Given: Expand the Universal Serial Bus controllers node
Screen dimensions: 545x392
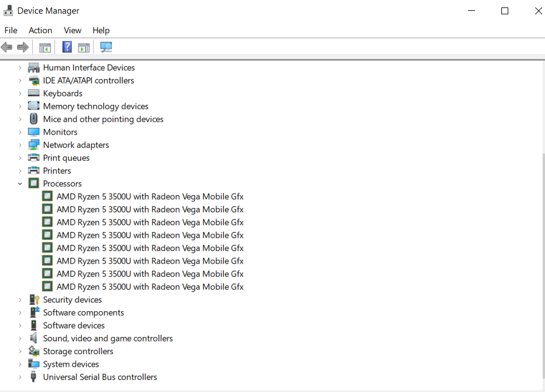Looking at the screenshot, I should coord(20,377).
